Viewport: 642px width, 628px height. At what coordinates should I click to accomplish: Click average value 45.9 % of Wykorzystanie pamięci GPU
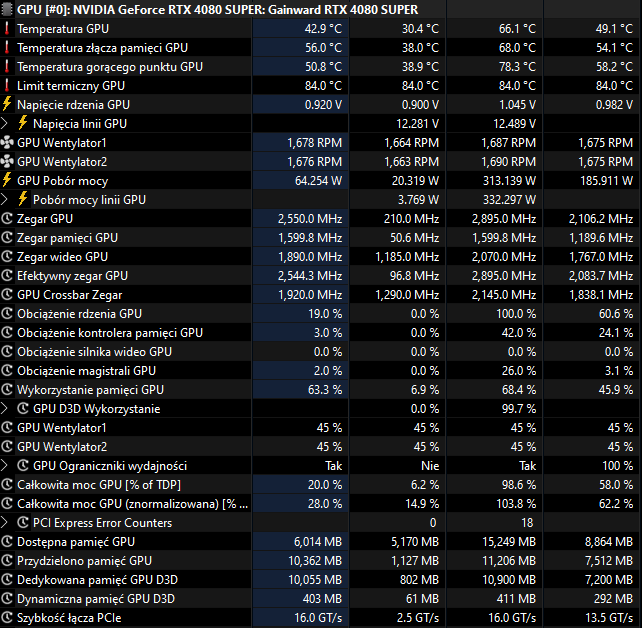pyautogui.click(x=616, y=390)
